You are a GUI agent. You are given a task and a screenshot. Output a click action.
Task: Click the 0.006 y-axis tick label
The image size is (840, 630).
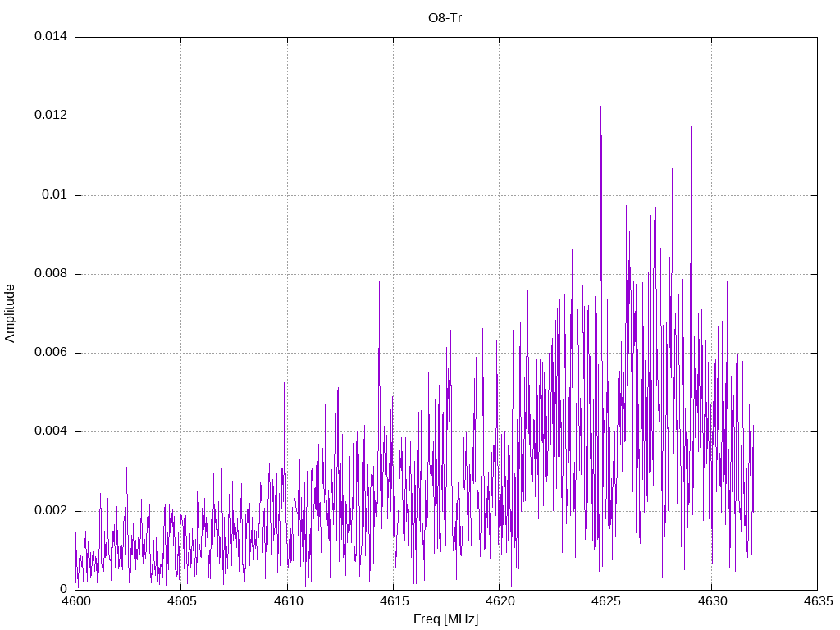click(51, 352)
